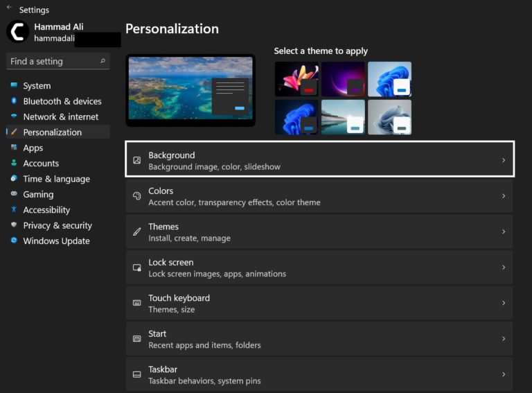
Task: Go to Network & internet section
Action: click(60, 116)
